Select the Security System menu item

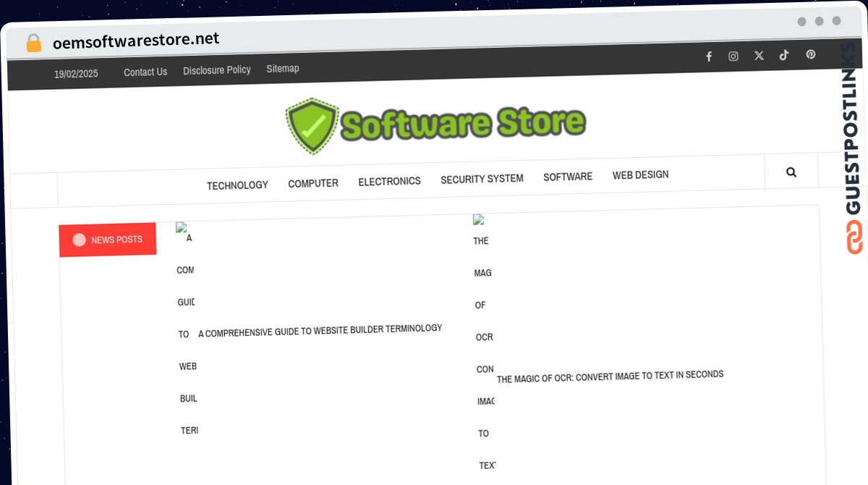tap(482, 178)
